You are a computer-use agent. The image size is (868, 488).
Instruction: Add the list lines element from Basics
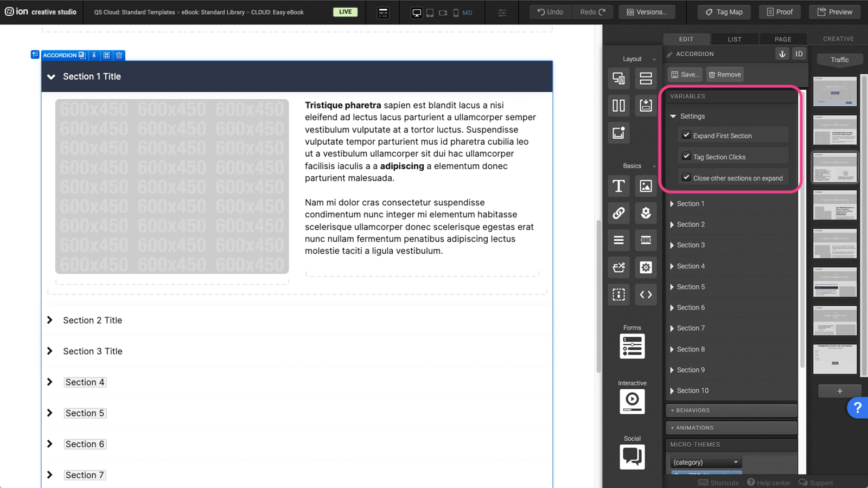point(618,240)
